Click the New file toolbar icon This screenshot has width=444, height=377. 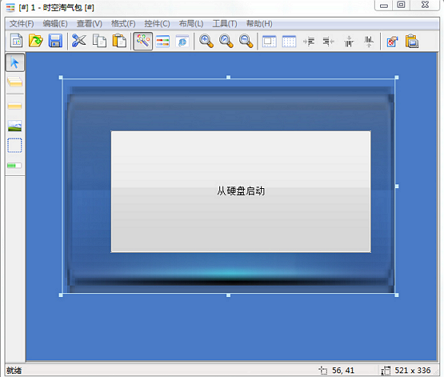(x=16, y=41)
